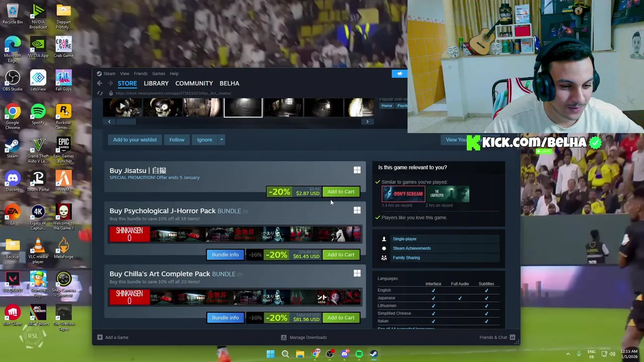This screenshot has width=644, height=362.
Task: Open the Recycle Bin desktop icon
Action: (x=13, y=14)
